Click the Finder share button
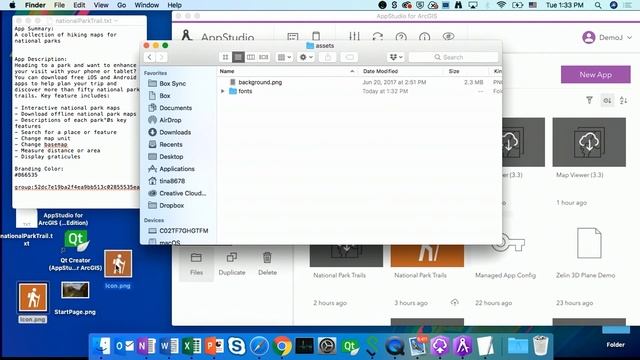Screen dimensions: 640x360 click(327, 57)
